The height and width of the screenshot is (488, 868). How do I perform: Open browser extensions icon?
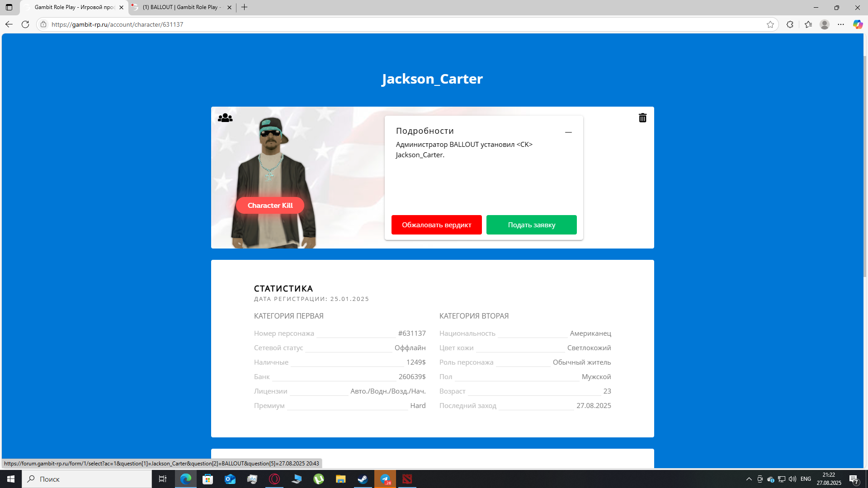coord(790,24)
